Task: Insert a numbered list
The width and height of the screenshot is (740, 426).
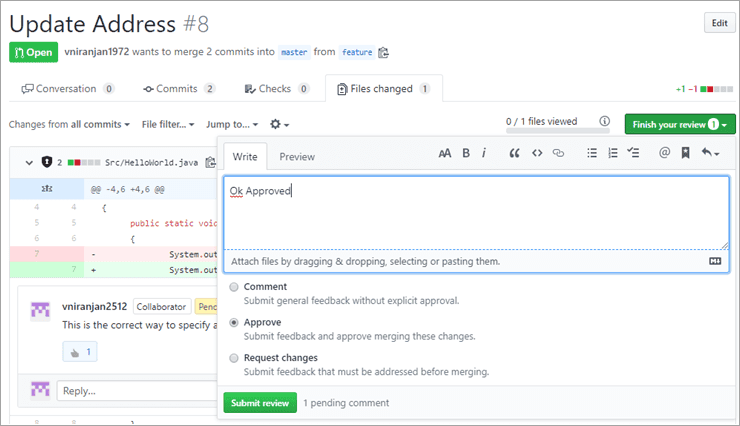Action: [612, 153]
